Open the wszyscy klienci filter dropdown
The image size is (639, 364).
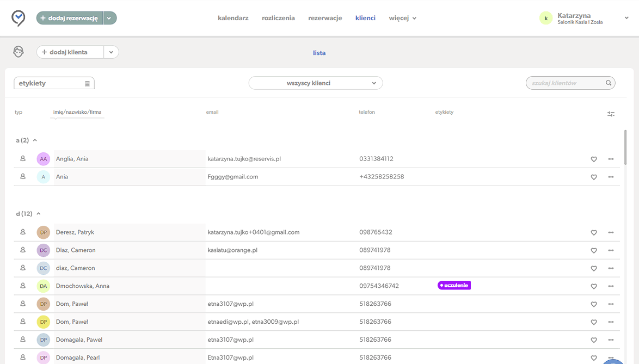pyautogui.click(x=316, y=83)
